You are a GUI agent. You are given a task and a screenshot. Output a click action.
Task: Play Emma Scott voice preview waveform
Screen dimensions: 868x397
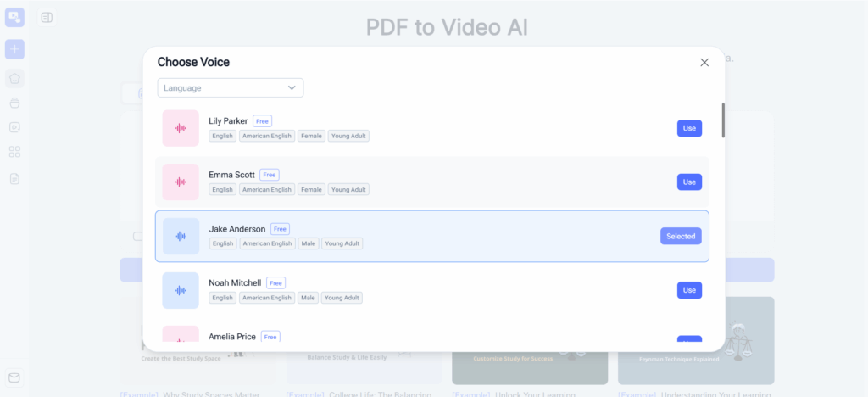point(181,182)
